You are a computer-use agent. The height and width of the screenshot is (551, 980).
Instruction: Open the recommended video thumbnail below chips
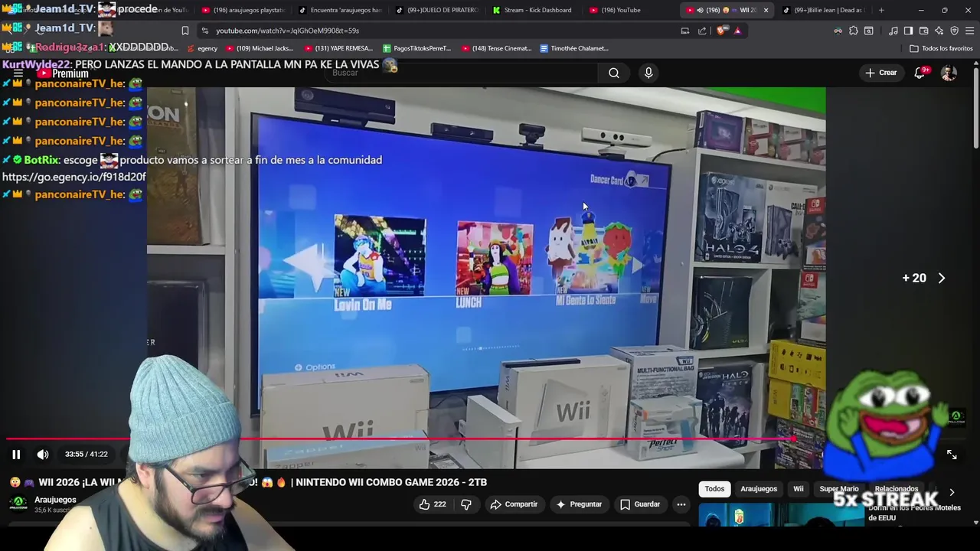[x=781, y=514]
